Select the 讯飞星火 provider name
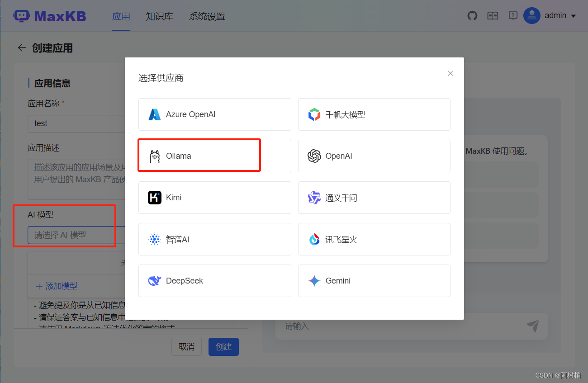588x383 pixels. click(x=341, y=239)
